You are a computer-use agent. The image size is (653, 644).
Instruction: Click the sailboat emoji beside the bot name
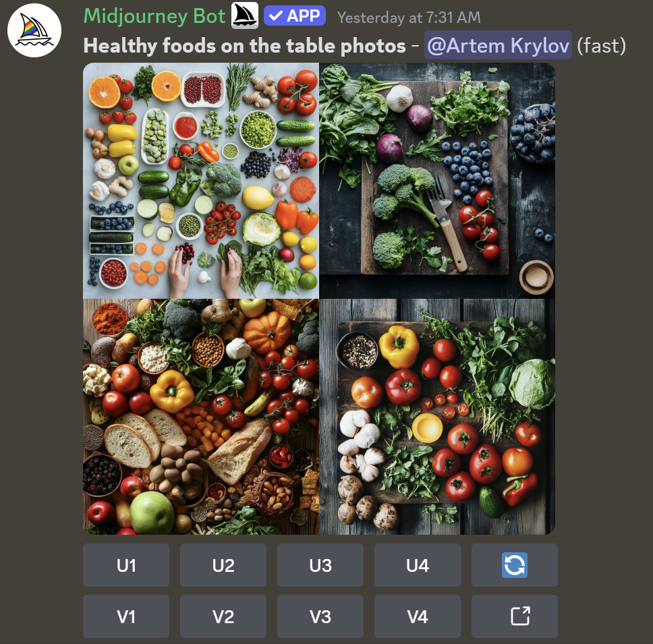tap(245, 16)
